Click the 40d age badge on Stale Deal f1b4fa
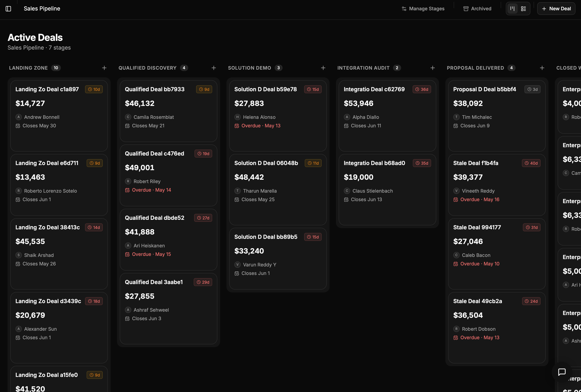581x392 pixels. pyautogui.click(x=531, y=163)
